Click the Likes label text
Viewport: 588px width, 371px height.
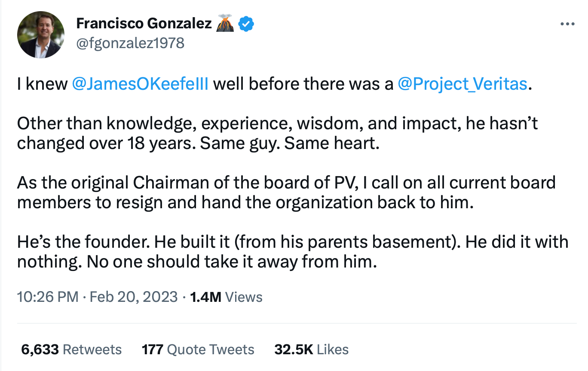(333, 350)
